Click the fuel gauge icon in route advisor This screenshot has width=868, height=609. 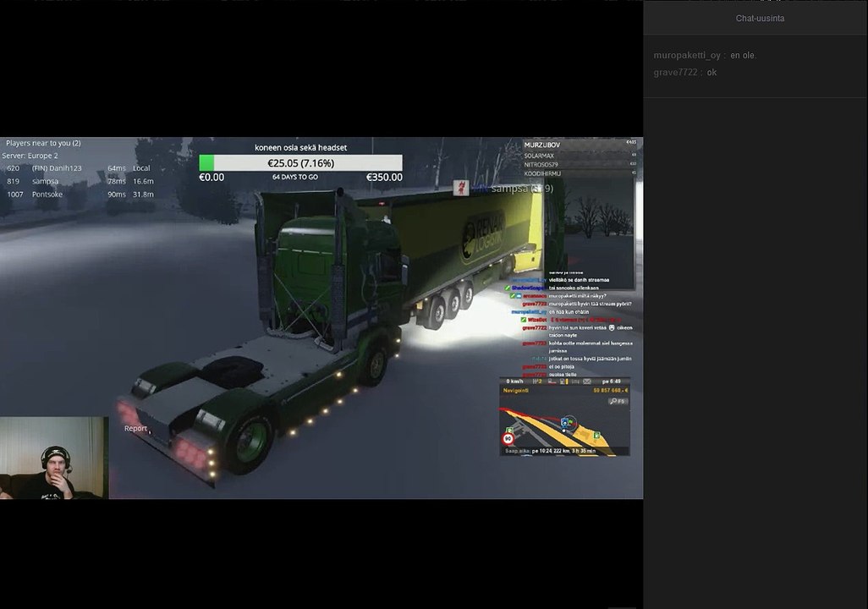click(563, 381)
